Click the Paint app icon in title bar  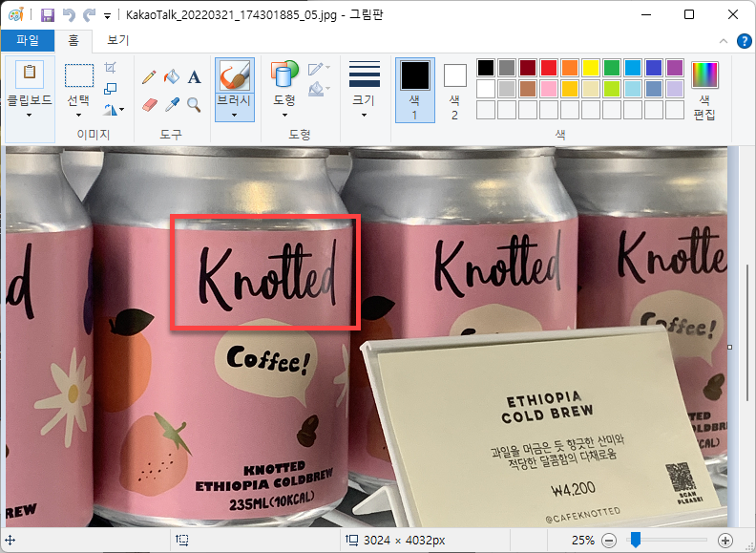(16, 14)
